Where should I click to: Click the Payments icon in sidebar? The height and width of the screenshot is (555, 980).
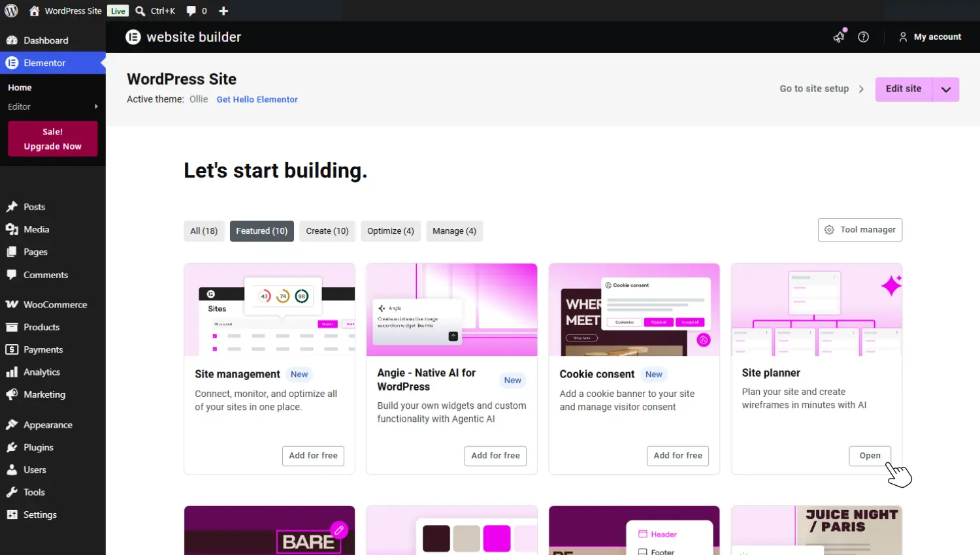click(x=12, y=349)
